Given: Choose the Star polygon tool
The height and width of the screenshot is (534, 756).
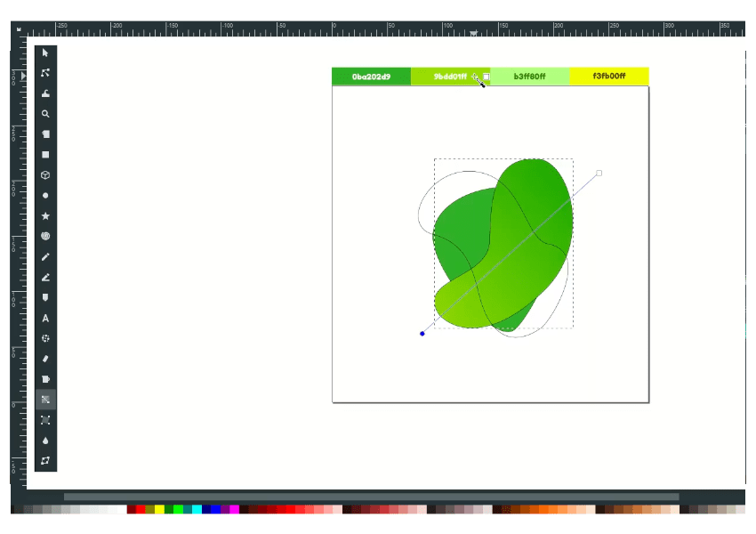Looking at the screenshot, I should pyautogui.click(x=45, y=216).
